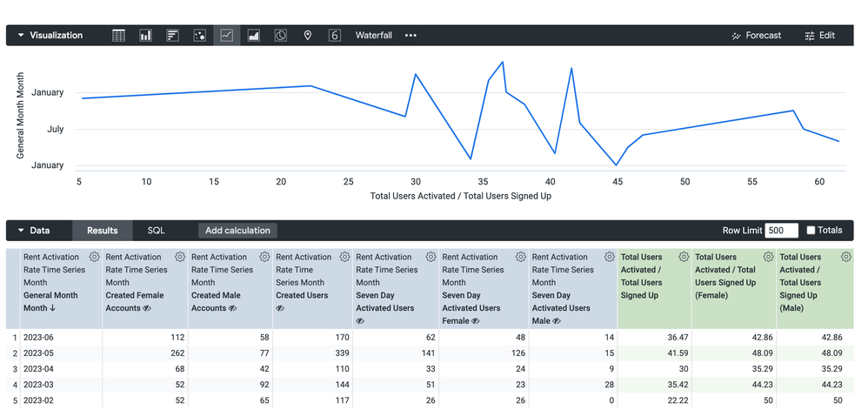Viewport: 868px width, 410px height.
Task: Open gear for Signed Up (Male) column
Action: (846, 257)
